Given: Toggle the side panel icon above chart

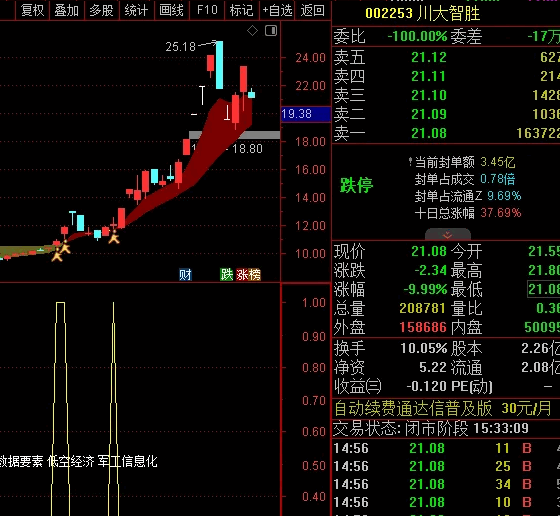Looking at the screenshot, I should point(271,31).
